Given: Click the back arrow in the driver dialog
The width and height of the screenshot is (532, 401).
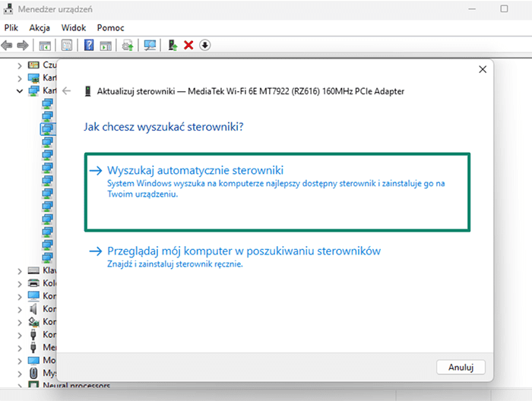Looking at the screenshot, I should click(x=67, y=91).
